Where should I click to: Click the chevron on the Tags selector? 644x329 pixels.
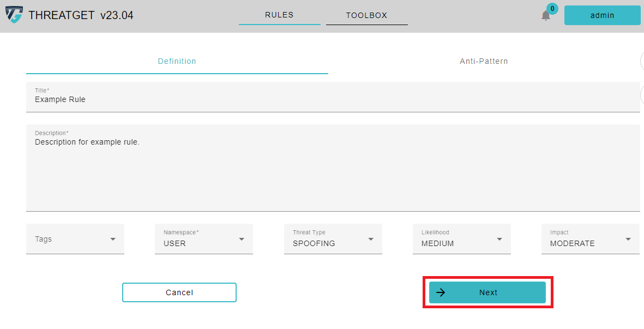113,238
